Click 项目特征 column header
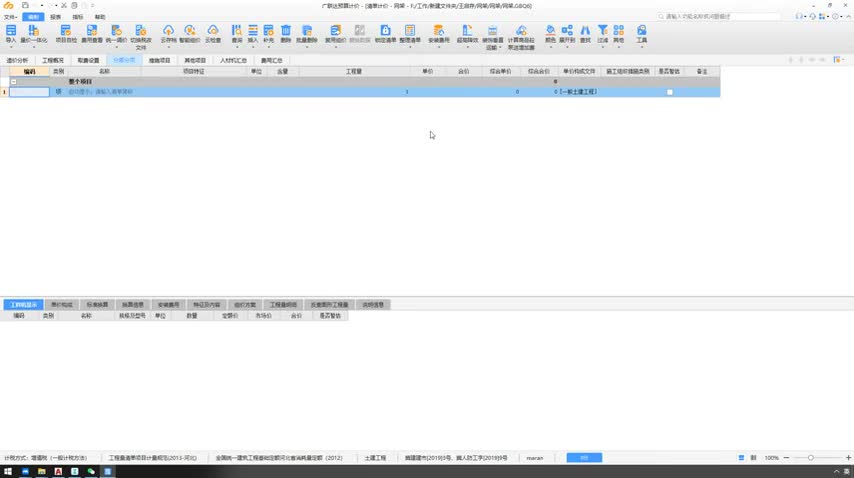854x478 pixels. click(193, 71)
